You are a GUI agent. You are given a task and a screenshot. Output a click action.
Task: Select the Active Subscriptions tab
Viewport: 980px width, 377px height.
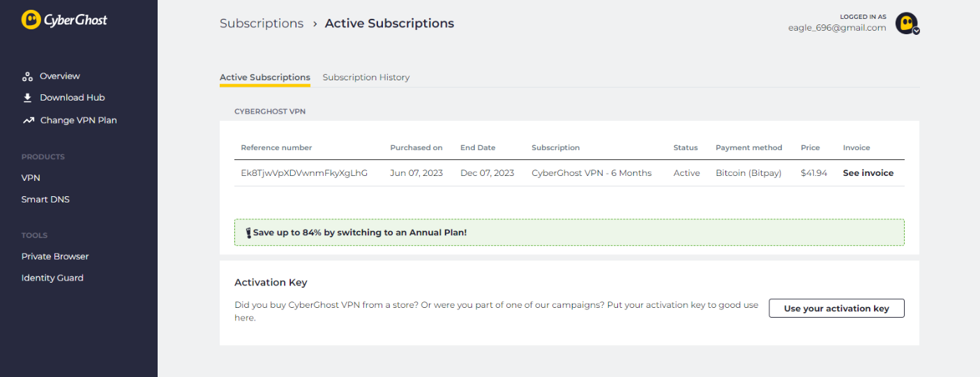coord(265,77)
